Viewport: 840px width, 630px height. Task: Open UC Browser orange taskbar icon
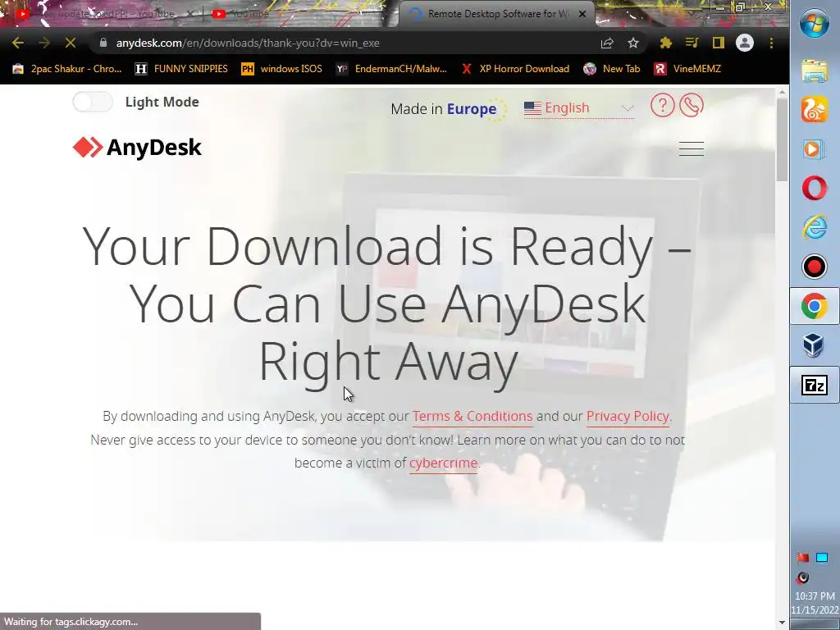[x=815, y=110]
